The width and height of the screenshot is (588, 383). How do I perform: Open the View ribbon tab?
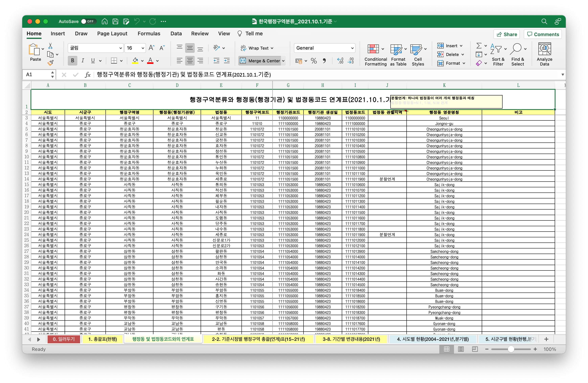[x=224, y=34]
